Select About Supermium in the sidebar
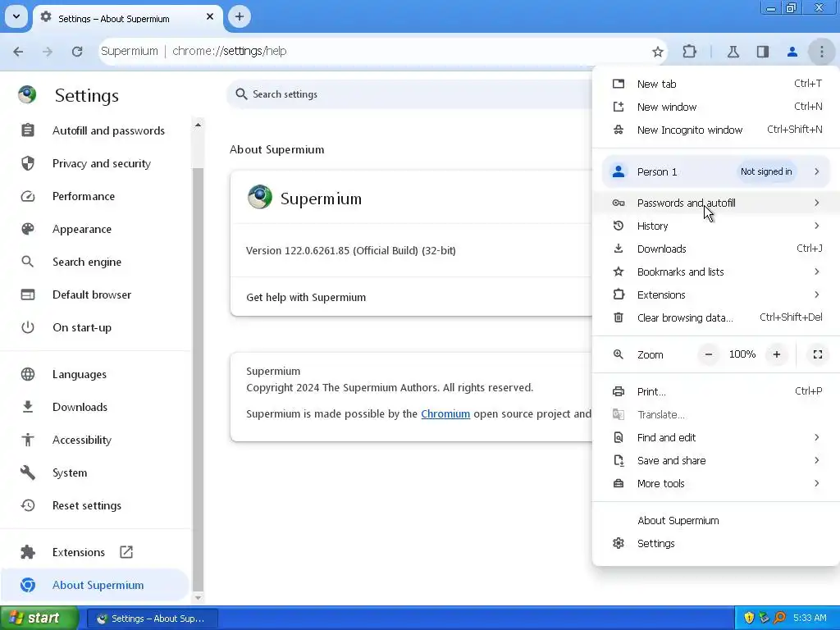The height and width of the screenshot is (630, 840). pos(94,585)
